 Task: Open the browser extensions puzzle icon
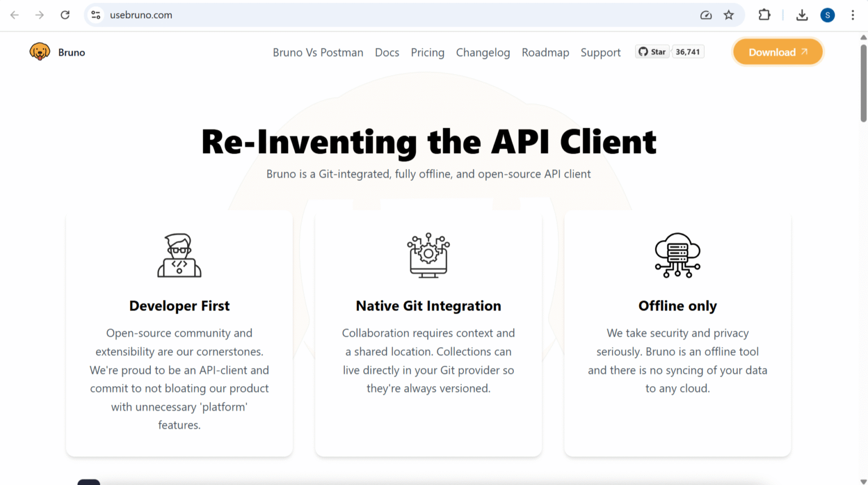(x=764, y=15)
